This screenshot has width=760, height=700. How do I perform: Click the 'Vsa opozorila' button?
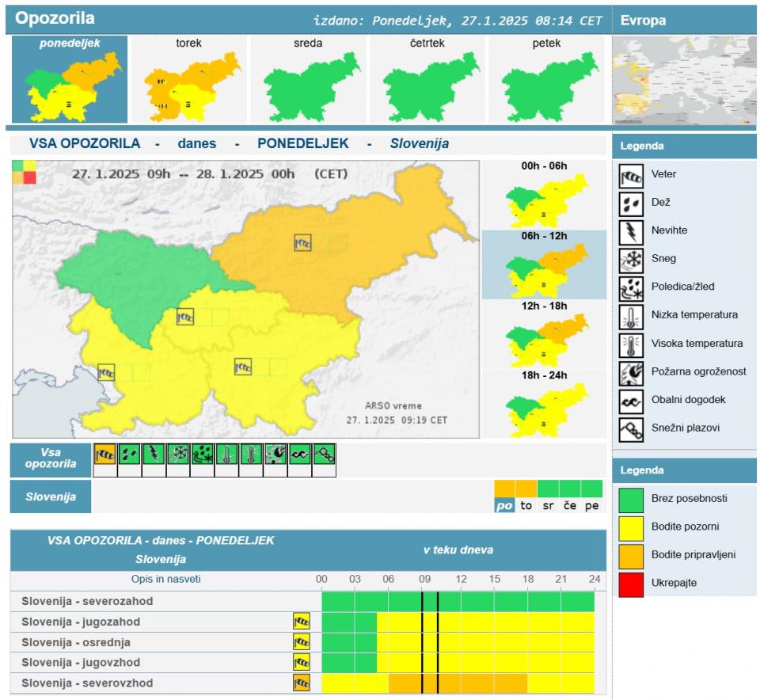tap(51, 459)
